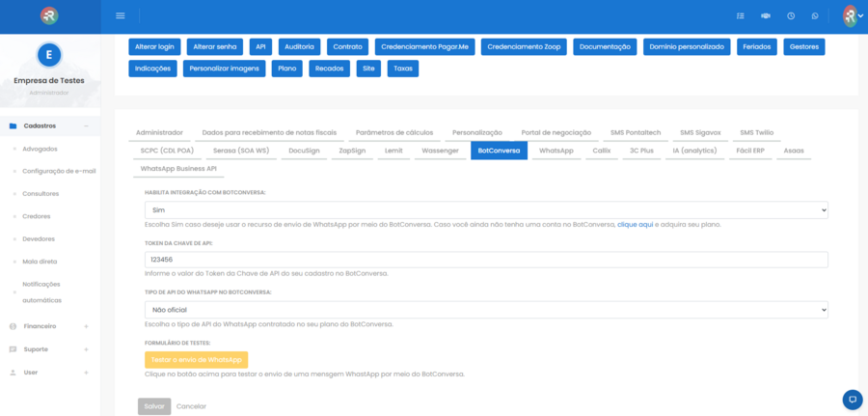Open the clock history icon
868x416 pixels.
(x=791, y=16)
